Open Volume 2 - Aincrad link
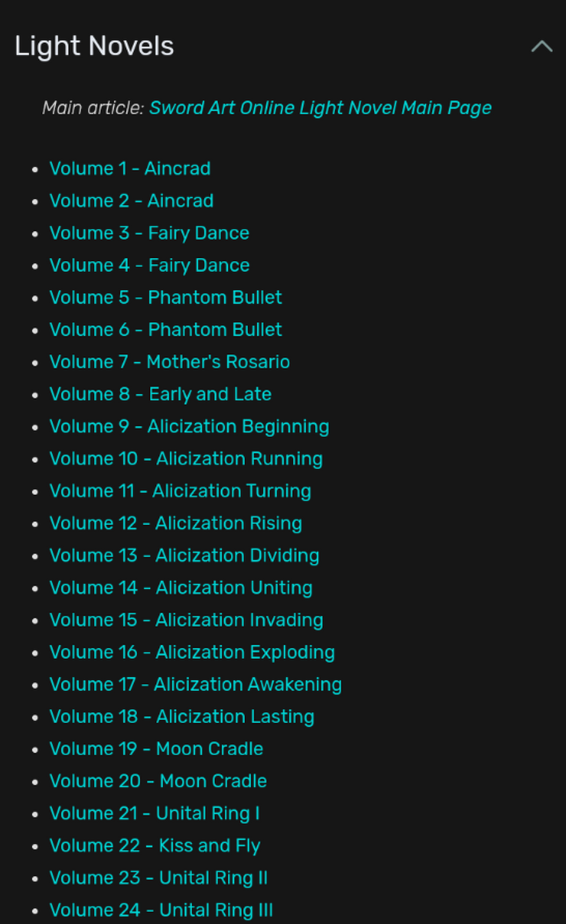The image size is (566, 924). pos(131,201)
